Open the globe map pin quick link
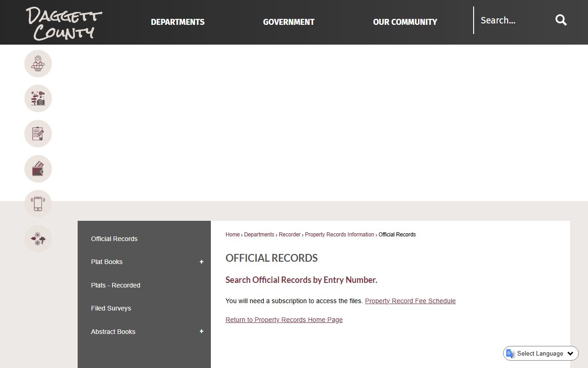Screen dimensions: 588x368 [x=38, y=63]
